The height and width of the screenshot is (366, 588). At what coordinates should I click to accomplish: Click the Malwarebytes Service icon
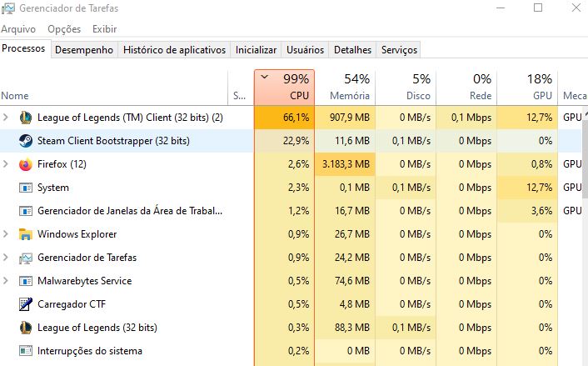pyautogui.click(x=26, y=281)
